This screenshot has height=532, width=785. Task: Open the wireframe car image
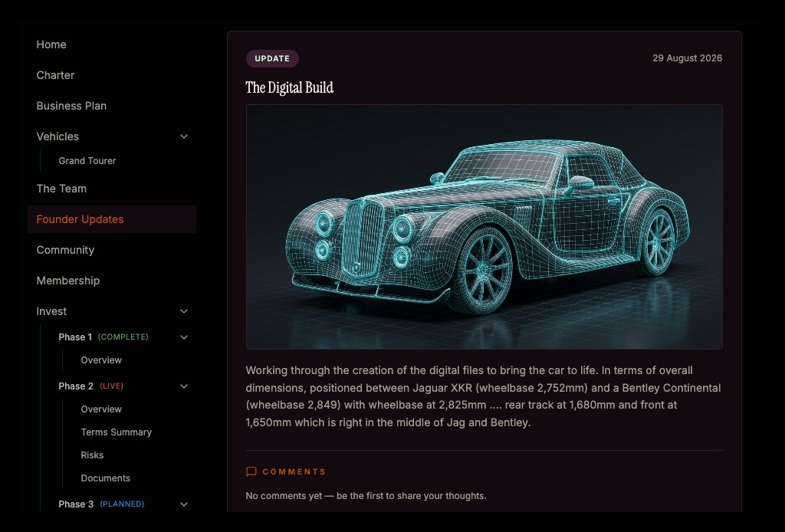point(484,227)
